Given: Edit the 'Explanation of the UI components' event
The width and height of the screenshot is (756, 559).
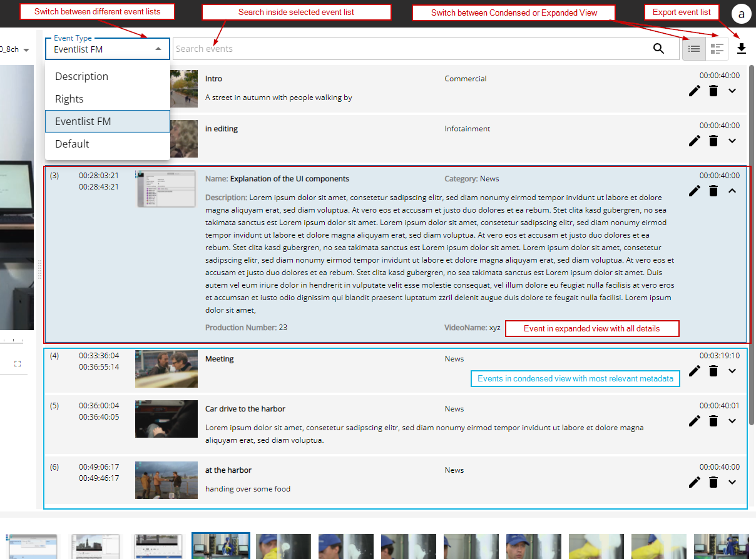Looking at the screenshot, I should 694,191.
